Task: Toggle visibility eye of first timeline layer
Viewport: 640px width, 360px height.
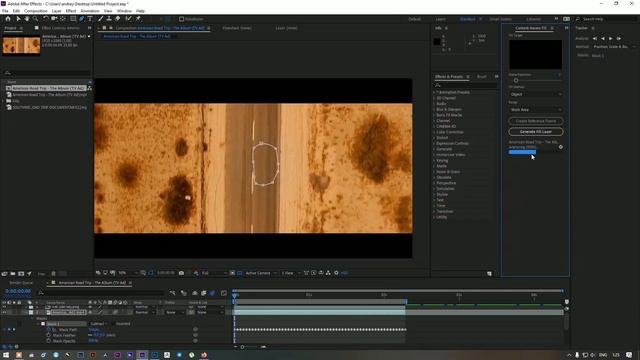Action: (4, 307)
